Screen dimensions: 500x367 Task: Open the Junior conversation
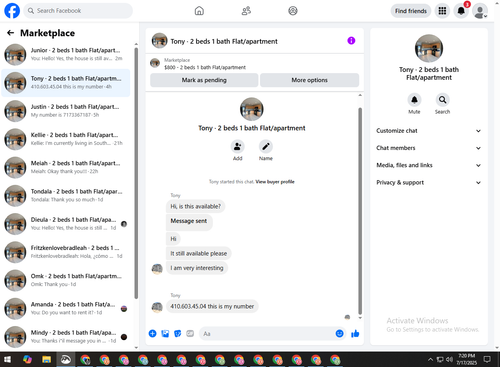66,54
